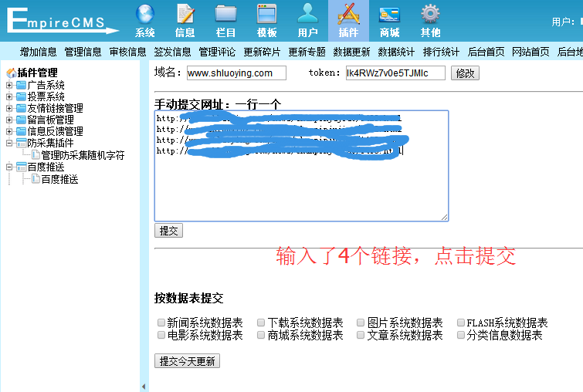Open the 模板 window icon
Viewport: 583px width, 392px height.
tap(266, 14)
